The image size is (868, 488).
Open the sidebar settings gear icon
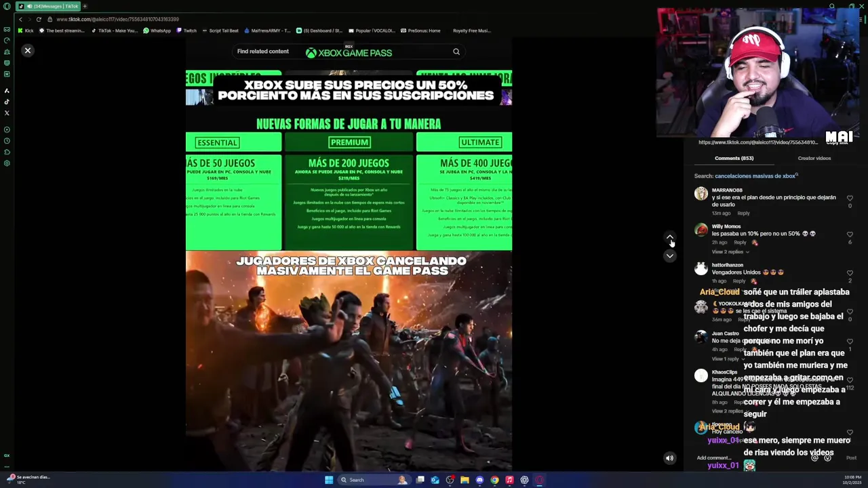tap(7, 163)
